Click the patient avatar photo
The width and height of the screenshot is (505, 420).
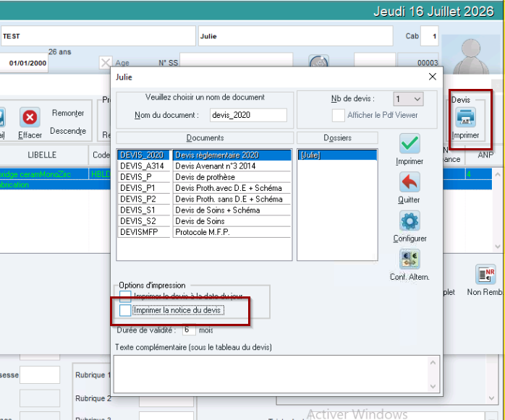[x=470, y=55]
